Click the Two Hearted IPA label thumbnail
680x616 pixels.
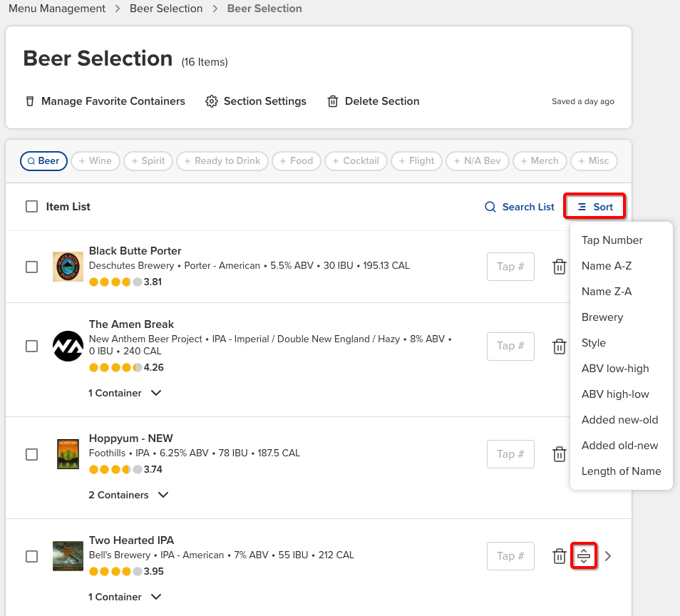[68, 555]
